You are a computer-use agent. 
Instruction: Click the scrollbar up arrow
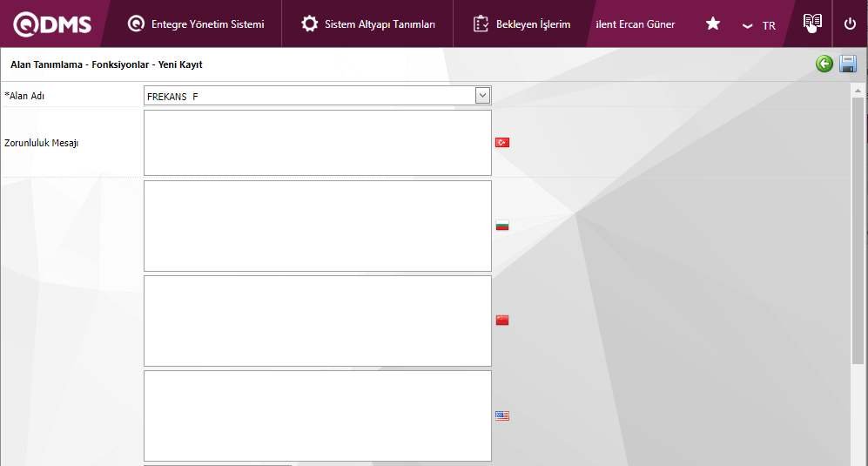858,91
